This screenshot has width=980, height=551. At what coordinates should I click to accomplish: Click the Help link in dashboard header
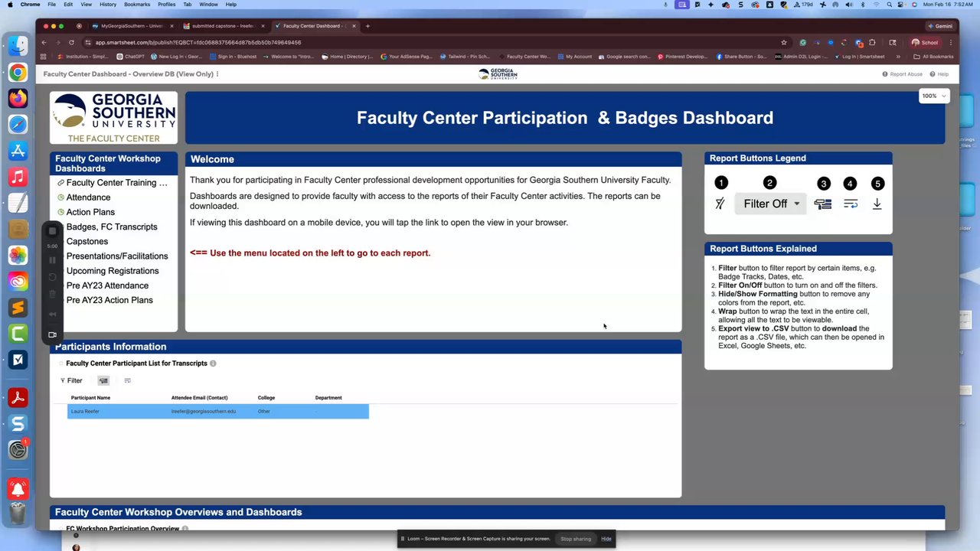[939, 74]
